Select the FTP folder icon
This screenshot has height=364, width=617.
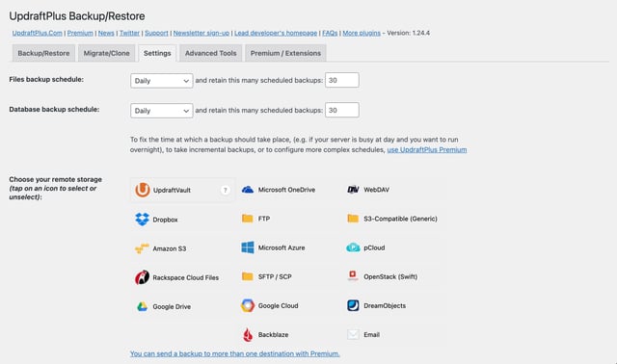[x=248, y=219]
